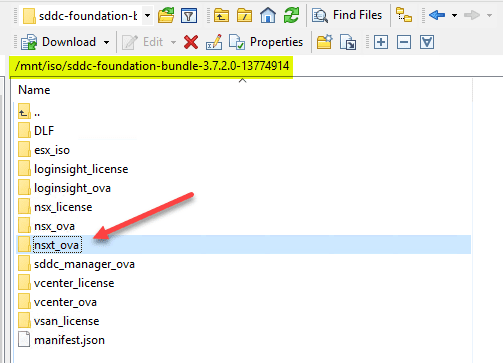Toggle the directory tree view icon
The image size is (503, 363).
[404, 15]
